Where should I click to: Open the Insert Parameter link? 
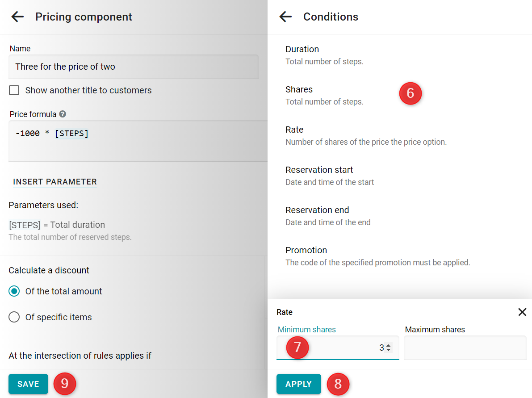[x=55, y=182]
